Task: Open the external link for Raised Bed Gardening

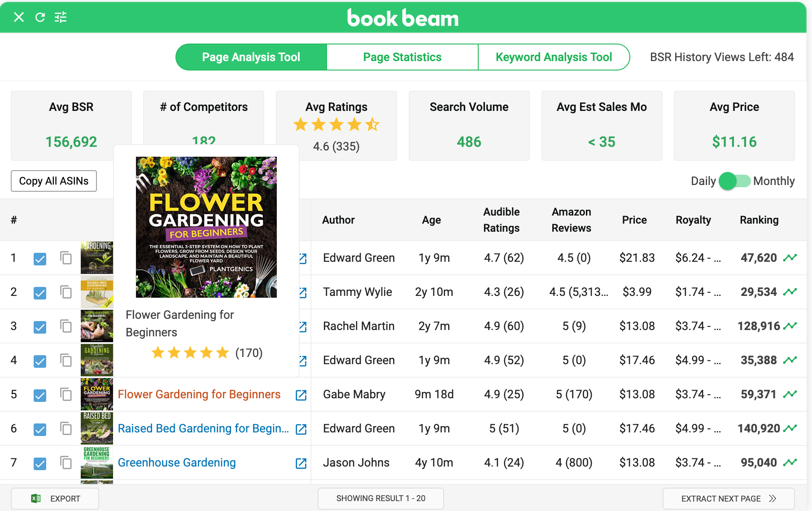Action: click(300, 429)
